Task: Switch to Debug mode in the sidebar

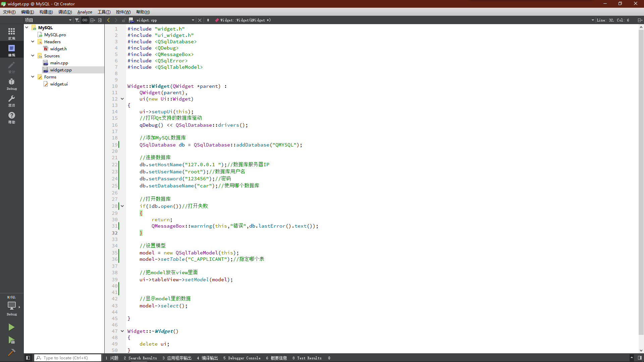Action: pyautogui.click(x=12, y=83)
